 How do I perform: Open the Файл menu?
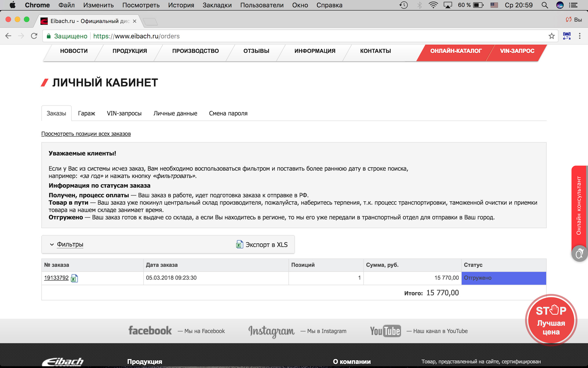(x=66, y=5)
